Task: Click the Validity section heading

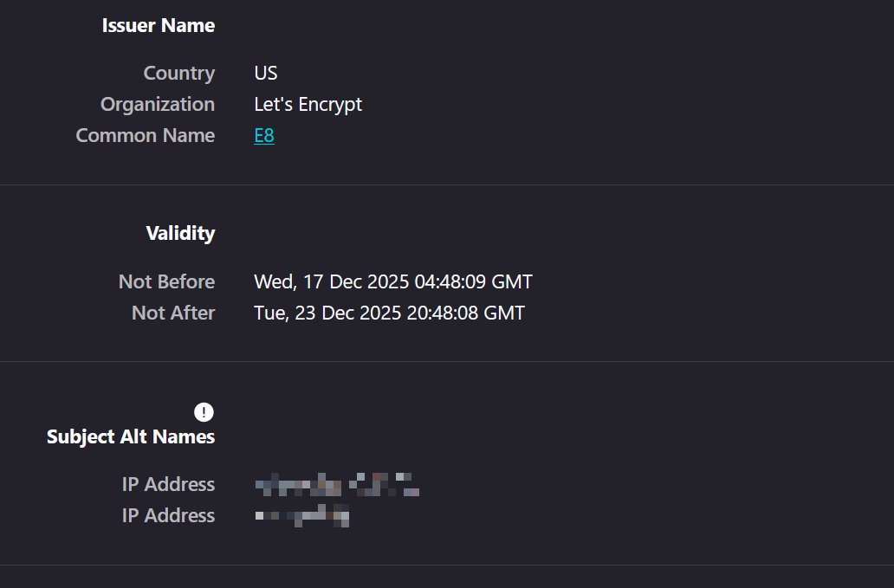Action: click(180, 233)
